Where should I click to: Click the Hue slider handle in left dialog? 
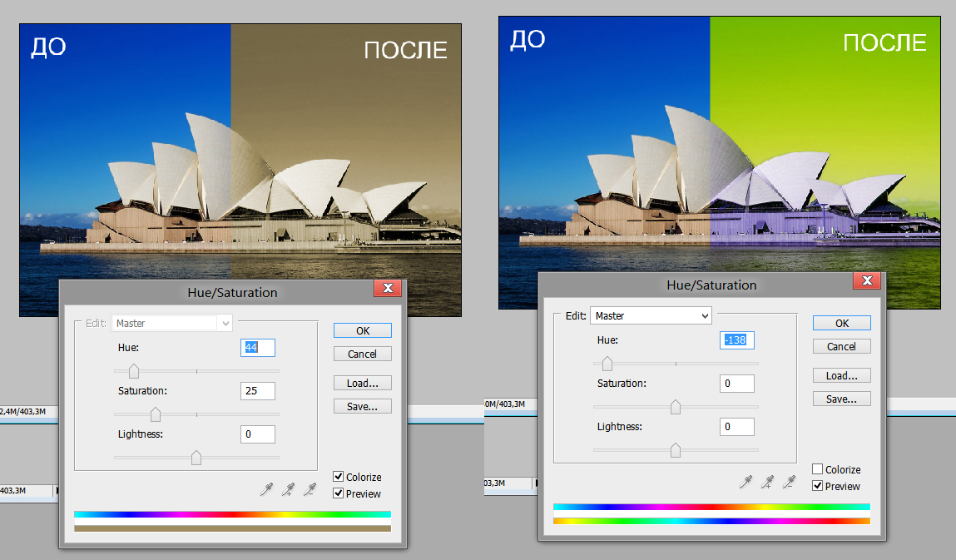coord(134,371)
